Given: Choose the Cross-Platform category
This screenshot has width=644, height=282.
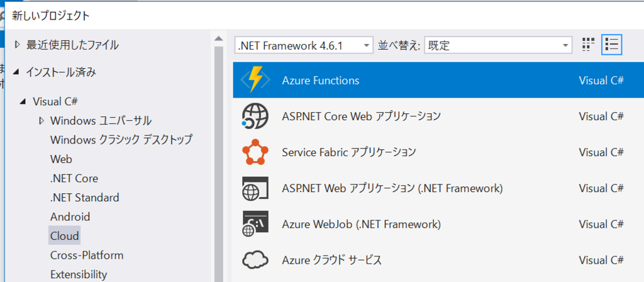Looking at the screenshot, I should [87, 256].
